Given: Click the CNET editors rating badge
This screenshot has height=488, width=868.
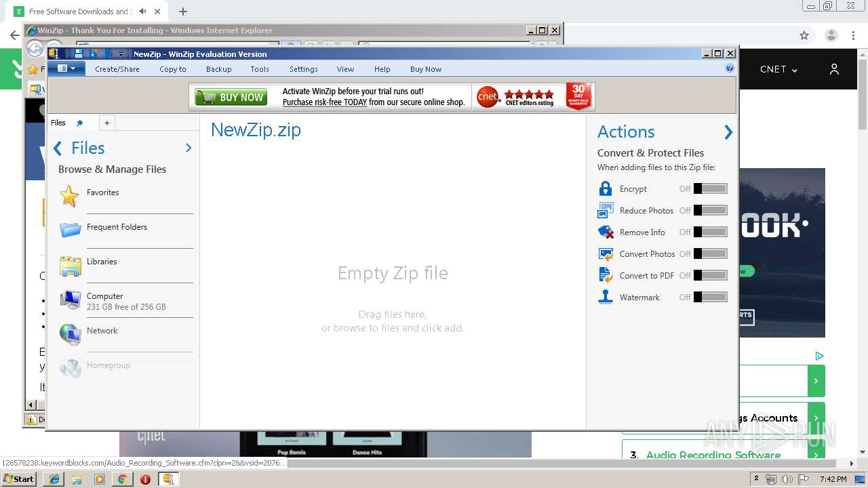Looking at the screenshot, I should click(x=515, y=97).
